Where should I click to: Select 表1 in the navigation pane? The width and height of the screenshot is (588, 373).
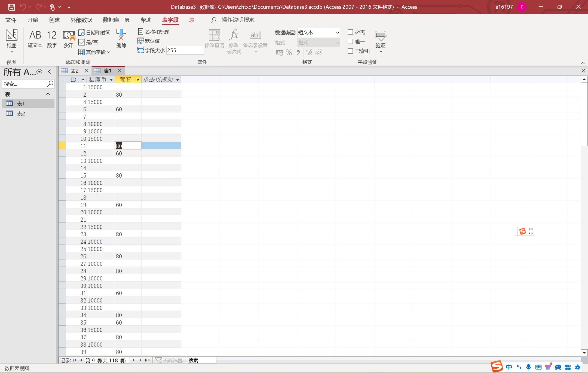[x=28, y=103]
